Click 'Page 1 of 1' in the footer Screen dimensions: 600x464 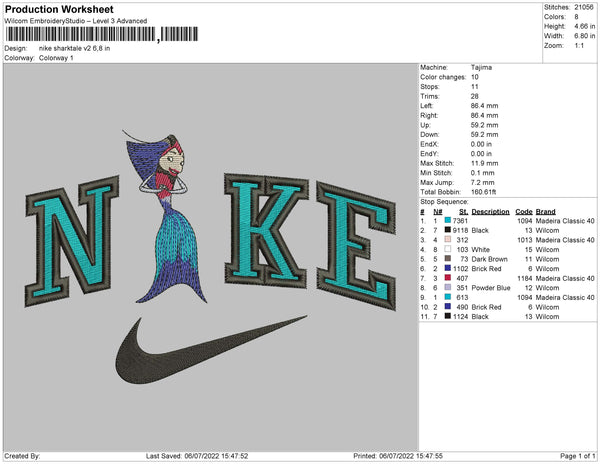point(577,456)
